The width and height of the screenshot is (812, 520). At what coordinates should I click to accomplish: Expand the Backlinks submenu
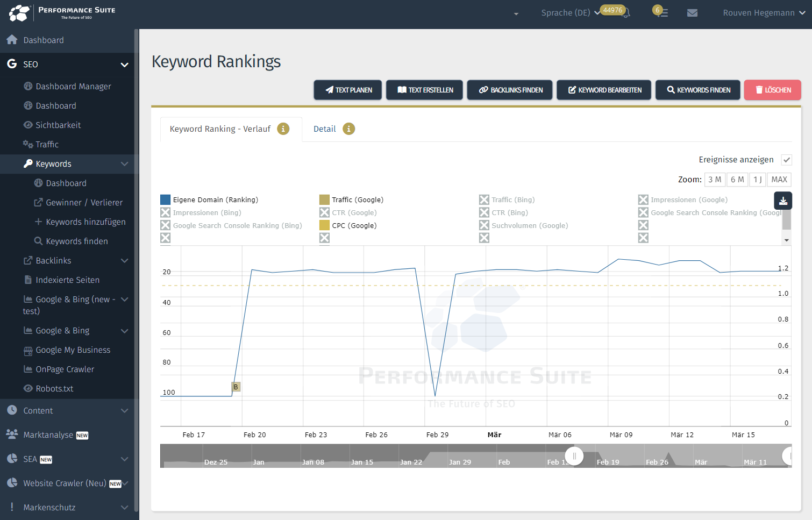coord(124,260)
